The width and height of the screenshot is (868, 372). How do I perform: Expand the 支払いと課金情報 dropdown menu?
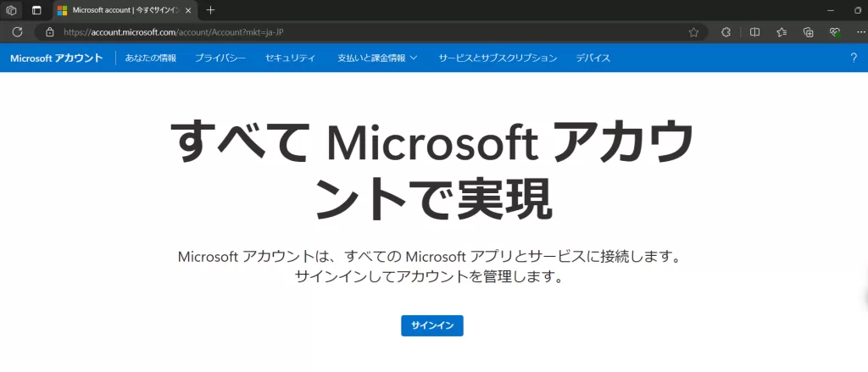click(377, 58)
